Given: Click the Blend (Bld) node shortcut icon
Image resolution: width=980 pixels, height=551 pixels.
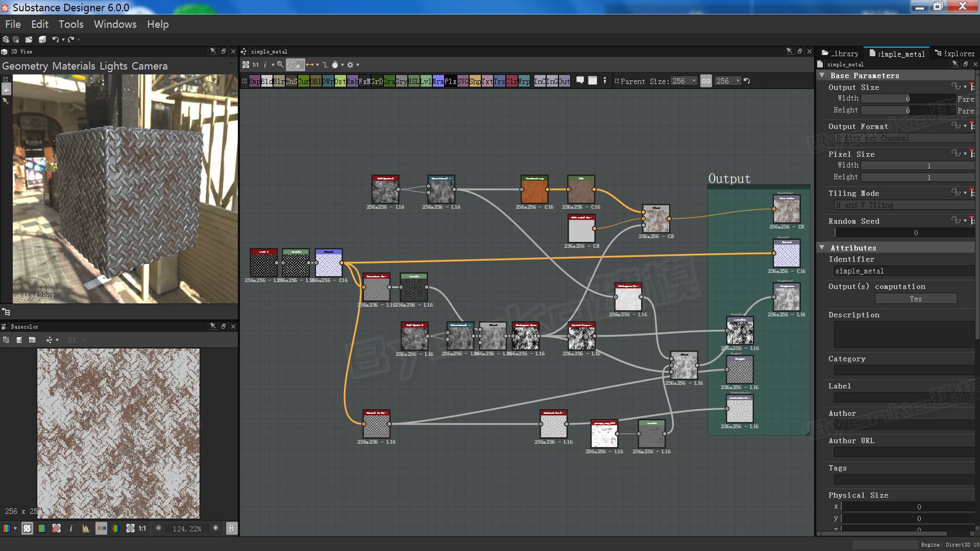Looking at the screenshot, I should coord(267,81).
